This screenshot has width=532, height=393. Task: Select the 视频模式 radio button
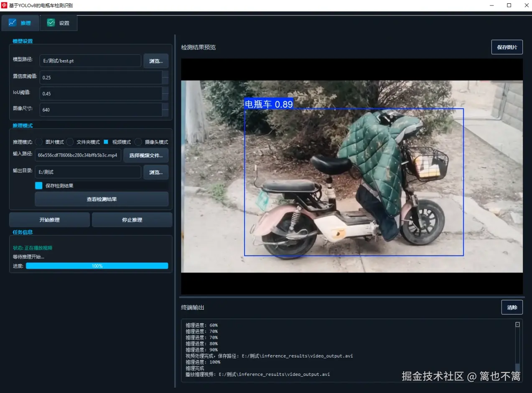pyautogui.click(x=106, y=142)
